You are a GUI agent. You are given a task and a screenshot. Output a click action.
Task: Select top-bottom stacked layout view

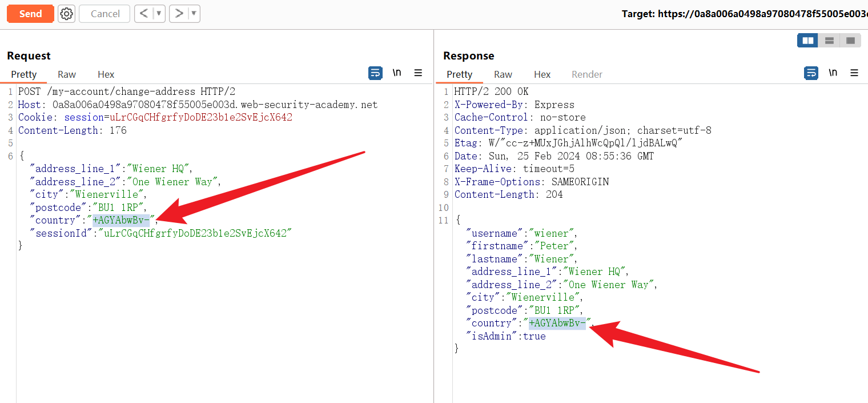[829, 41]
